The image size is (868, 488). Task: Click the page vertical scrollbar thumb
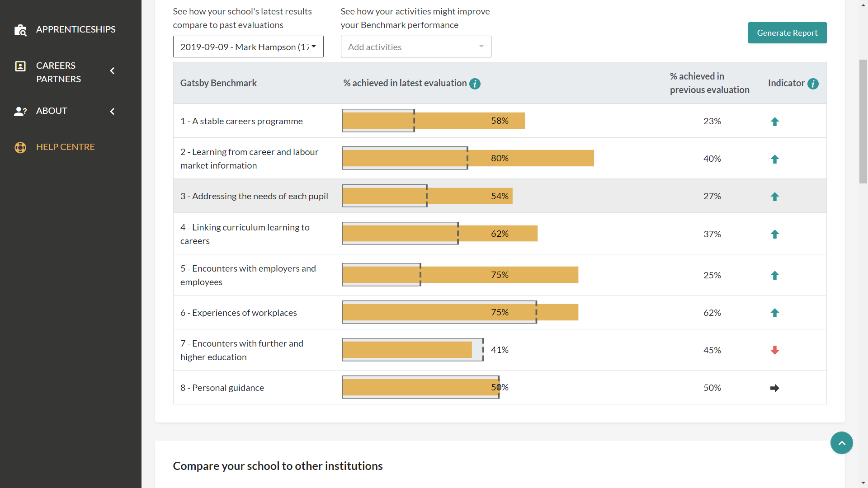(x=863, y=121)
